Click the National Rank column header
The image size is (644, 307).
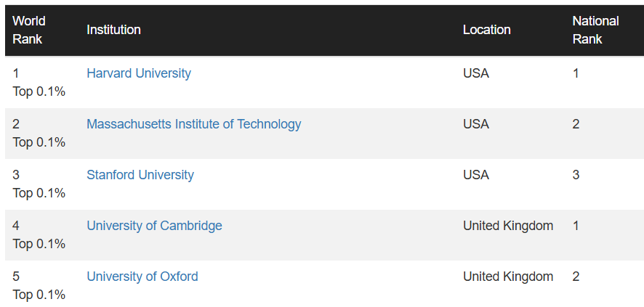coord(595,30)
